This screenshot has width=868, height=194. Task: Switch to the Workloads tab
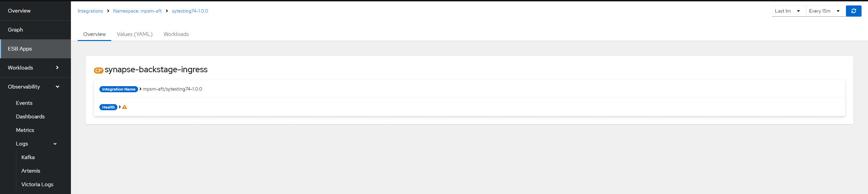coord(176,34)
